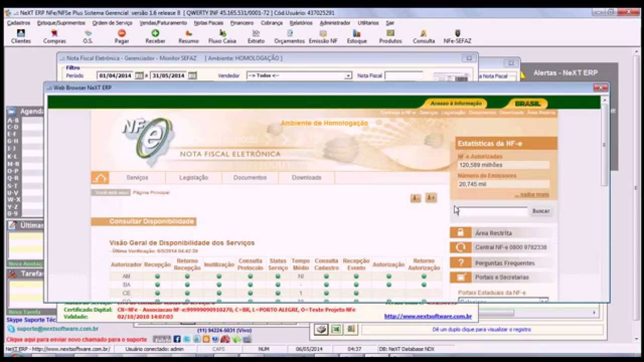The image size is (644, 362).
Task: Open the end date calendar picker icon
Action: click(192, 75)
